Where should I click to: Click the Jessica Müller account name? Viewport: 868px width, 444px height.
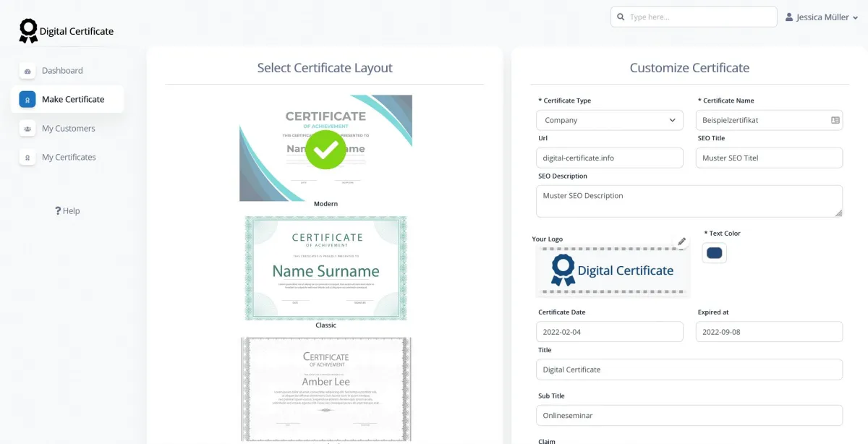(822, 17)
